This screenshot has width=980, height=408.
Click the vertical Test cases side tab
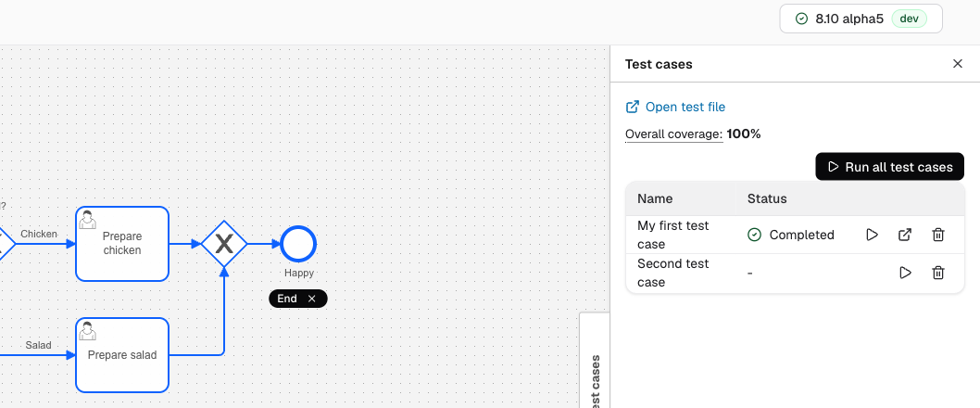pos(595,361)
